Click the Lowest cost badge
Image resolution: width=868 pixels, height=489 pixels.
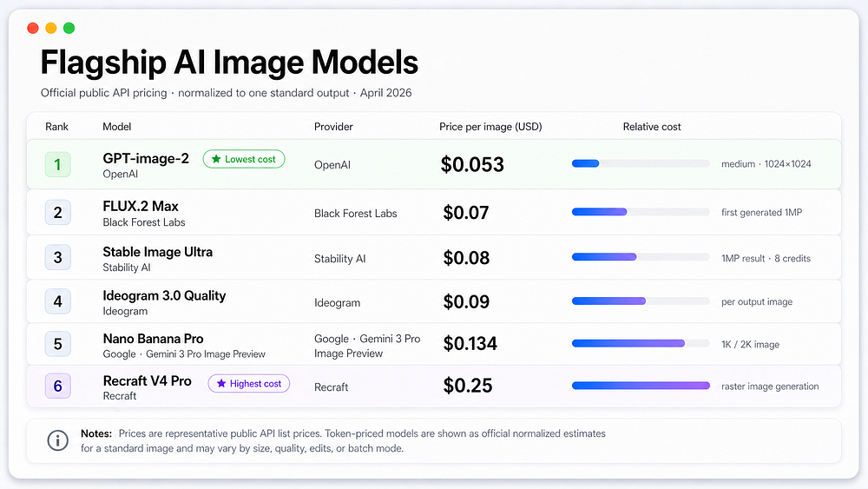tap(244, 159)
